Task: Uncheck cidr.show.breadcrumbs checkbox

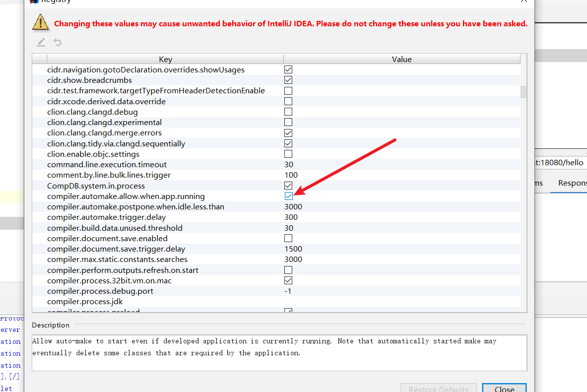Action: (288, 80)
